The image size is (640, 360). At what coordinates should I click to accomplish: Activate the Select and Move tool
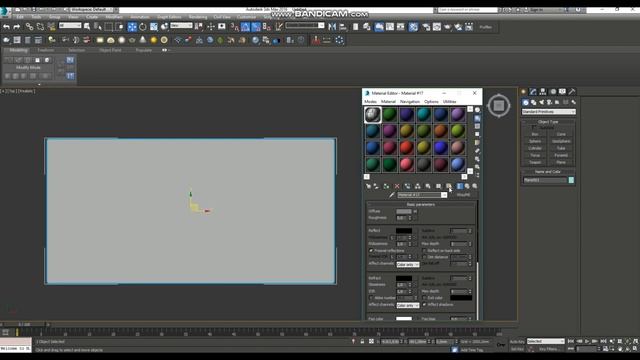point(132,27)
